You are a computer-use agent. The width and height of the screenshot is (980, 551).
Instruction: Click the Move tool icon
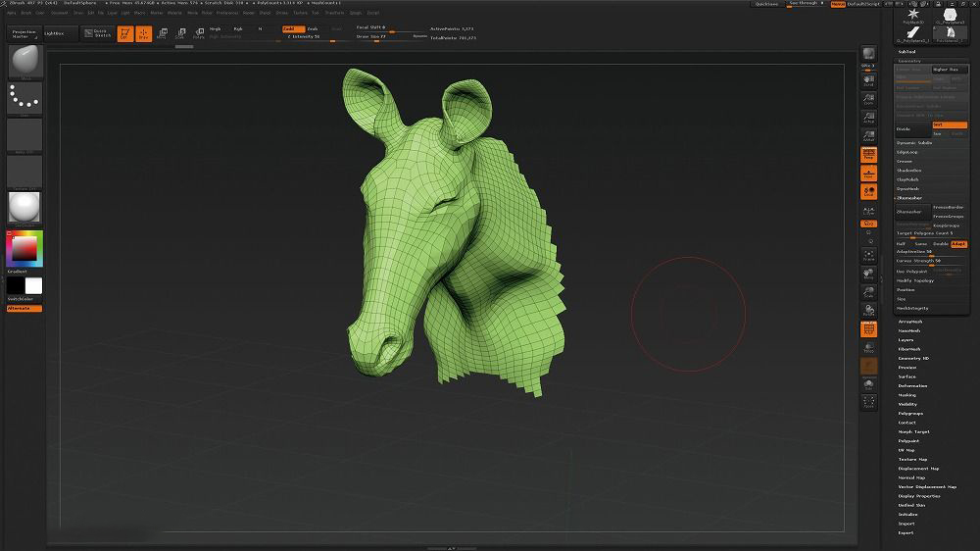(163, 33)
